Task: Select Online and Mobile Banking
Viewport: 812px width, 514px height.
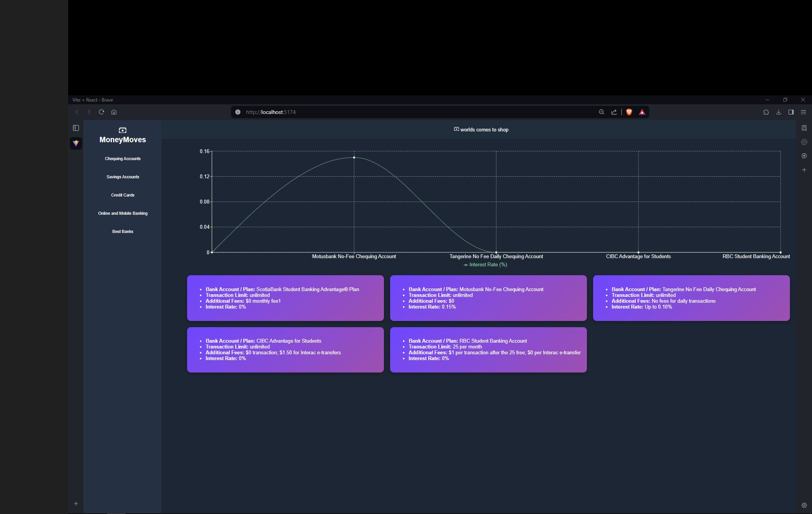Action: point(122,213)
